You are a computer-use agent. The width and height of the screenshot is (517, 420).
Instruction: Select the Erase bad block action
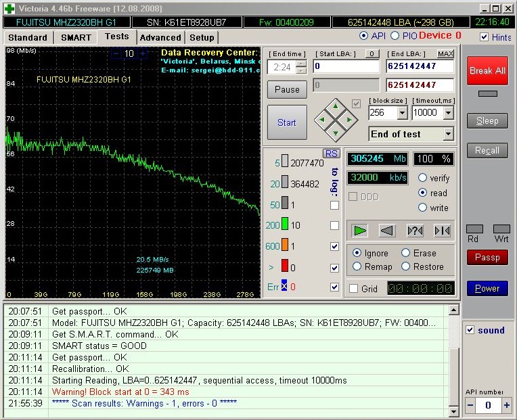tap(405, 253)
